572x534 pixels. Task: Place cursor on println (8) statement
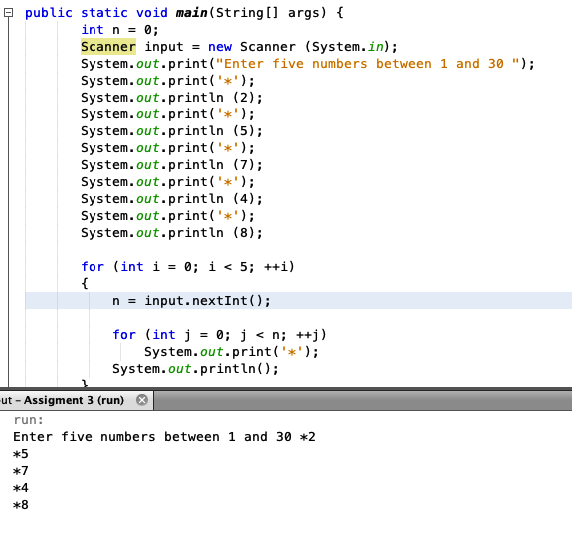pyautogui.click(x=171, y=233)
